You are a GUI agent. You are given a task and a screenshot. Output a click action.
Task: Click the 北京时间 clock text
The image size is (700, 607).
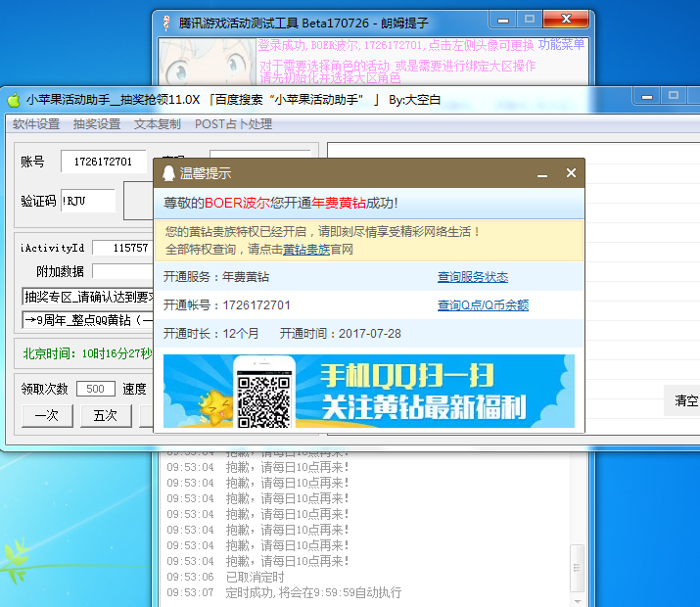(x=87, y=354)
